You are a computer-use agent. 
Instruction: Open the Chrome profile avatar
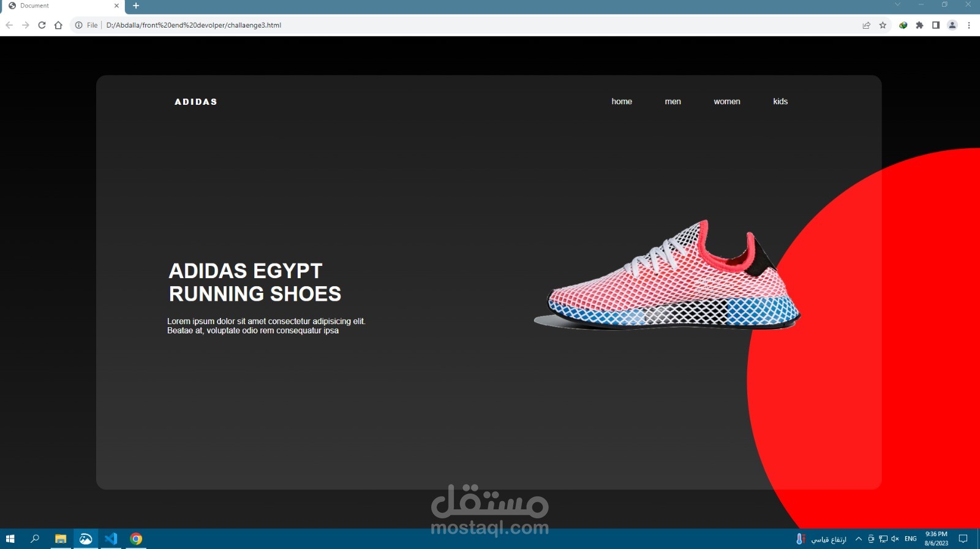[x=952, y=25]
